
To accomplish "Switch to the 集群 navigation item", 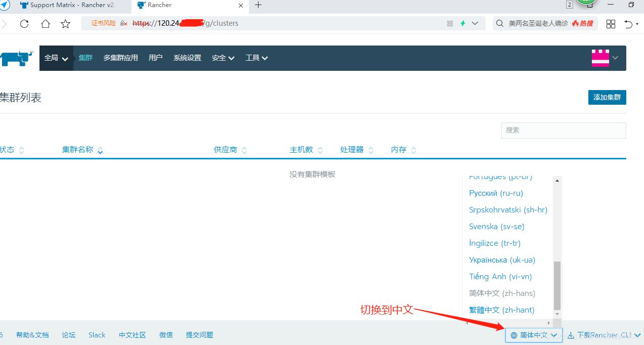I will click(85, 58).
